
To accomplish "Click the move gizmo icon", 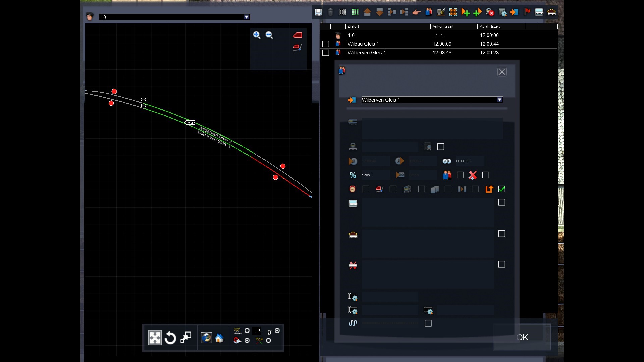I will click(x=155, y=338).
